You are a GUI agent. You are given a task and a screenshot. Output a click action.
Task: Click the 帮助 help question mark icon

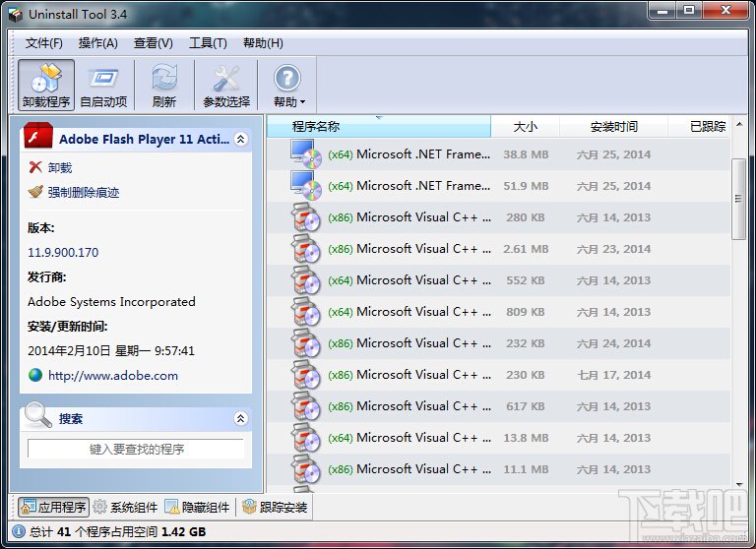(287, 78)
